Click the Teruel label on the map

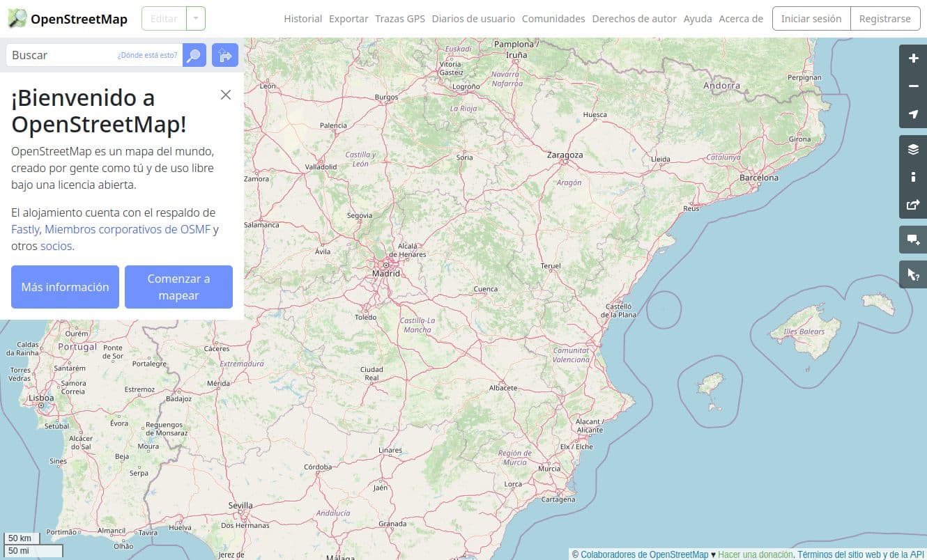[x=551, y=266]
